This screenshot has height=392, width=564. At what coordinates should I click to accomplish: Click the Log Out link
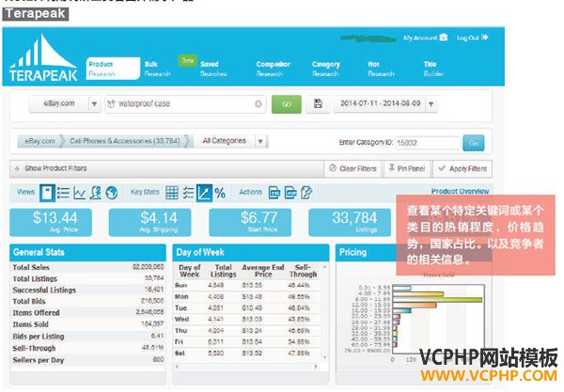[x=467, y=38]
